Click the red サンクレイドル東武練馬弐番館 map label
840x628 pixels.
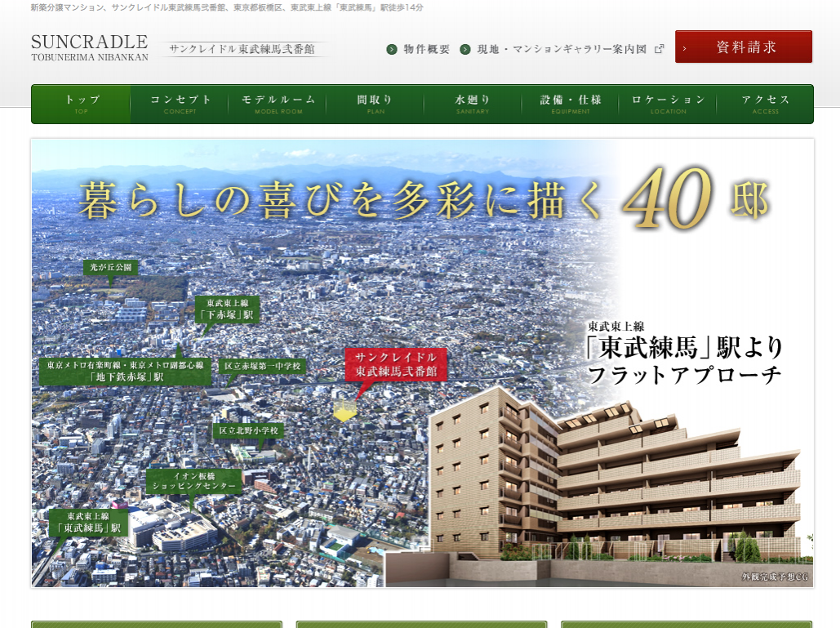pos(396,364)
